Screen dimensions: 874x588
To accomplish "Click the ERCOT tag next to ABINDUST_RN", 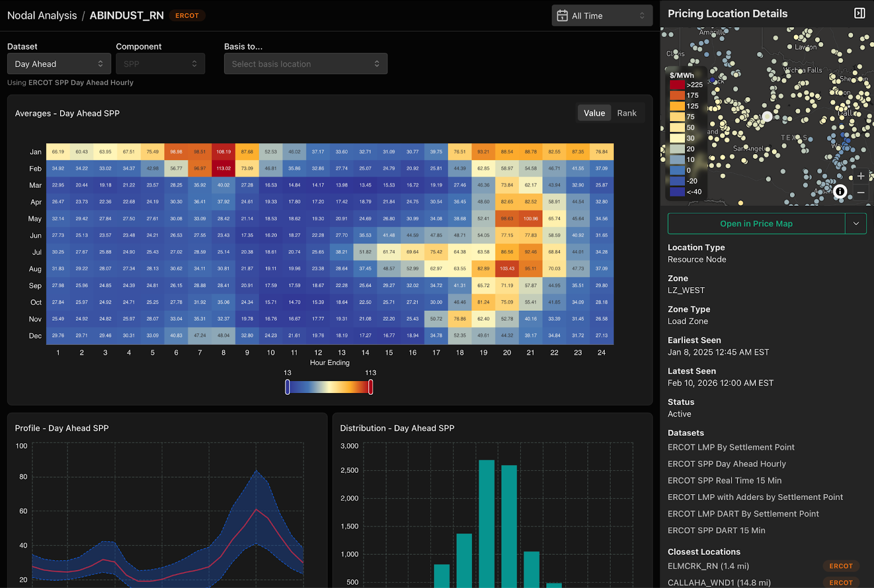I will (x=187, y=15).
